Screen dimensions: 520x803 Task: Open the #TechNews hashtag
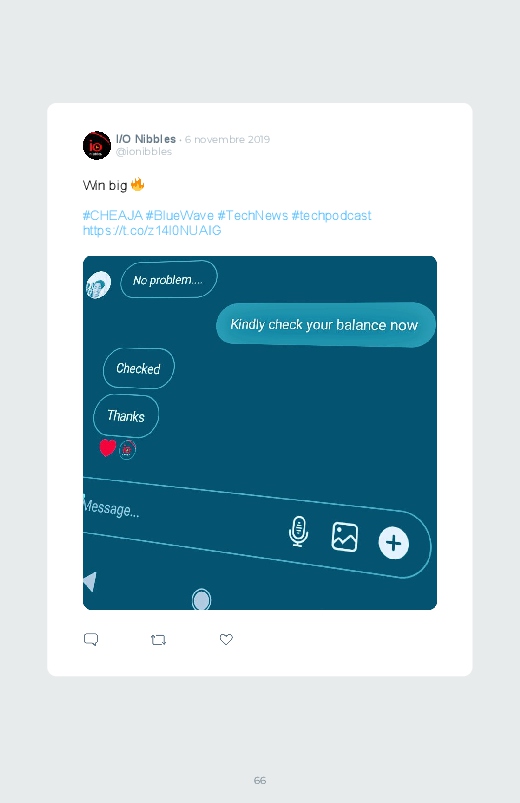(253, 216)
